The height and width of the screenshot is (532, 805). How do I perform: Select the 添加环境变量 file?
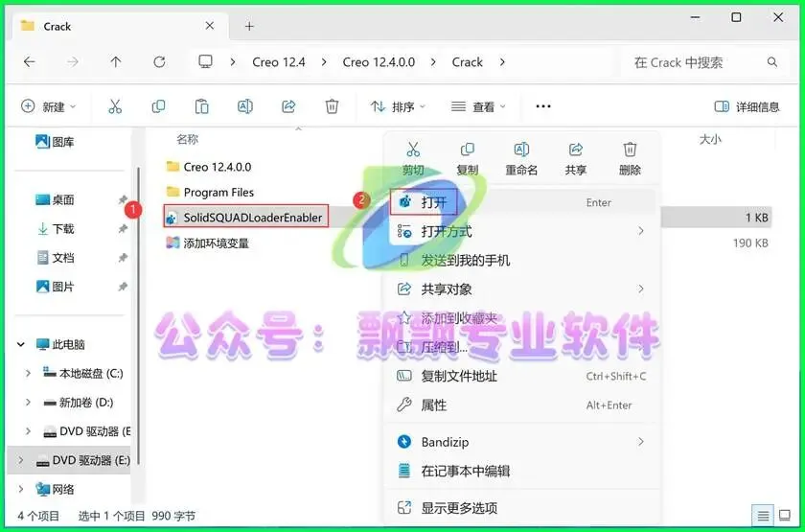tap(207, 243)
